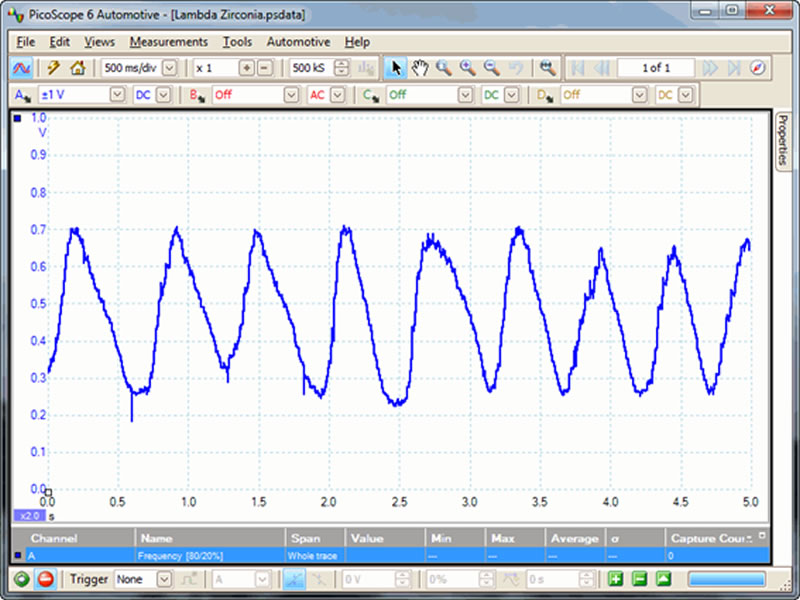Click the green Start capture button
This screenshot has height=600, width=800.
pos(21,579)
